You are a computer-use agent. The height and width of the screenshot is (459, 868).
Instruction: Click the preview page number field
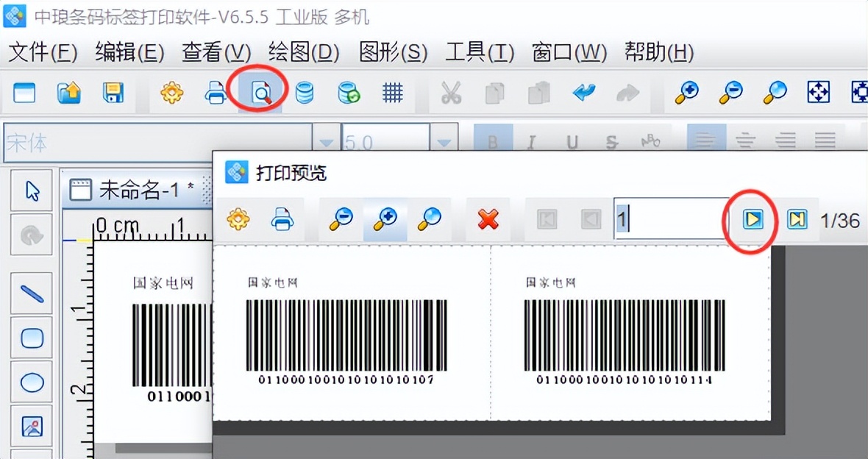coord(671,218)
